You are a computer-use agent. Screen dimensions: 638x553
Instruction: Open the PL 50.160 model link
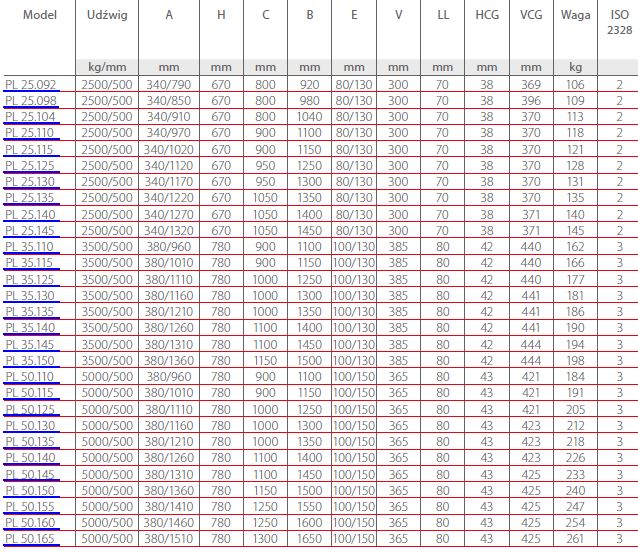click(31, 522)
